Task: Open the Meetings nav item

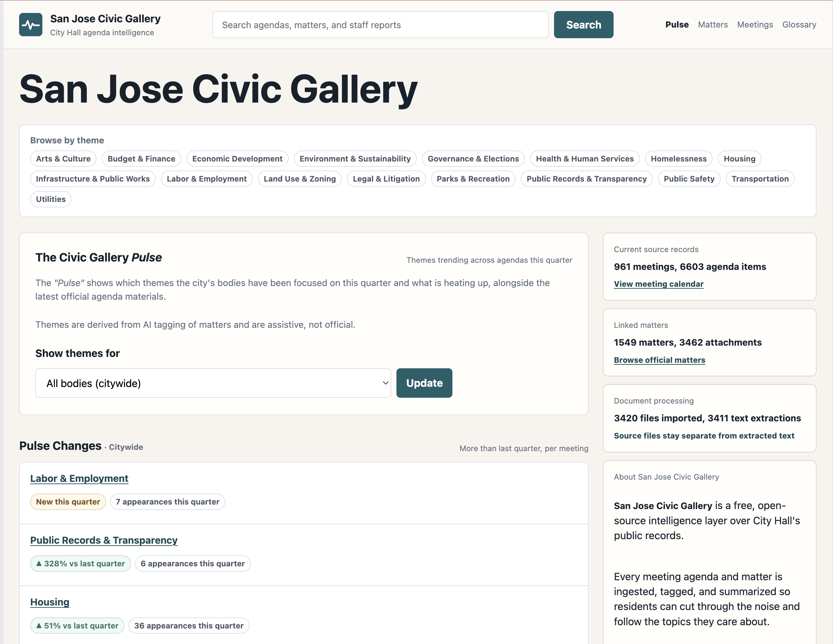Action: [x=755, y=25]
